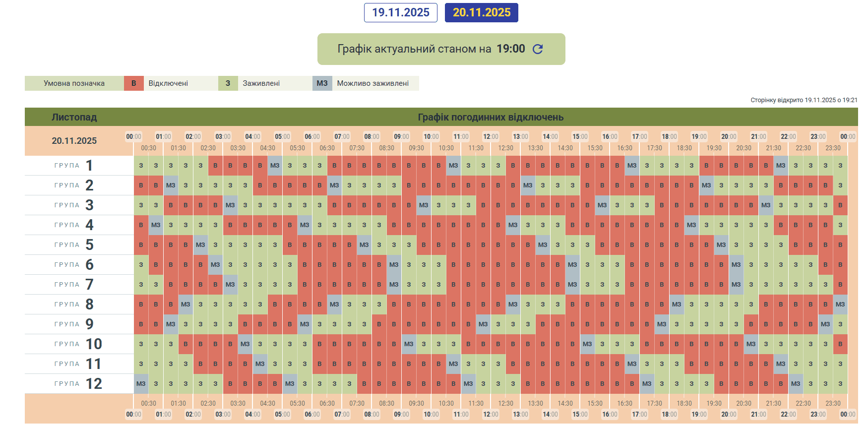Click the refresh icon next to 19:00
This screenshot has height=429, width=868.
538,49
